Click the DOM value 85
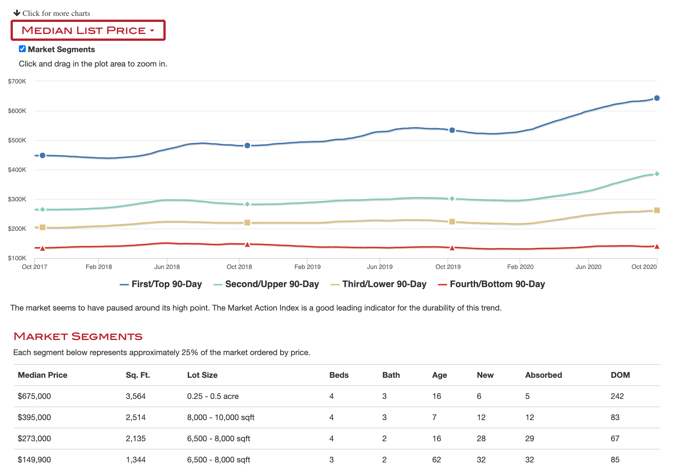 coord(615,460)
